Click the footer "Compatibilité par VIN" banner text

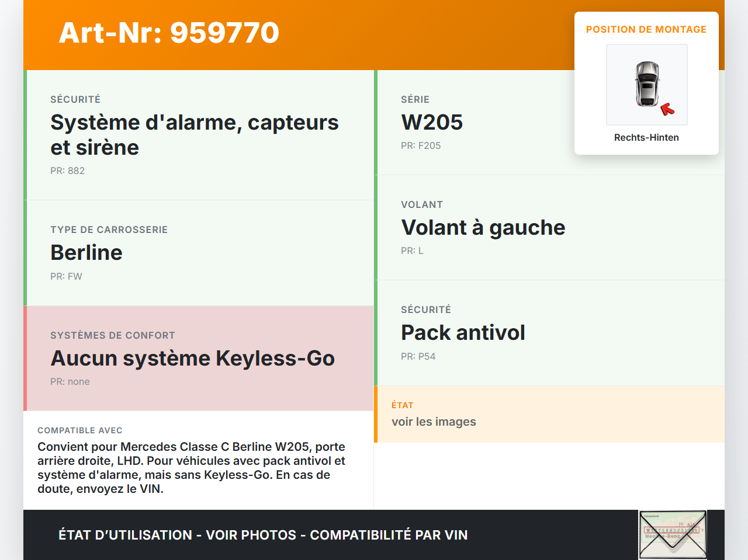point(389,535)
